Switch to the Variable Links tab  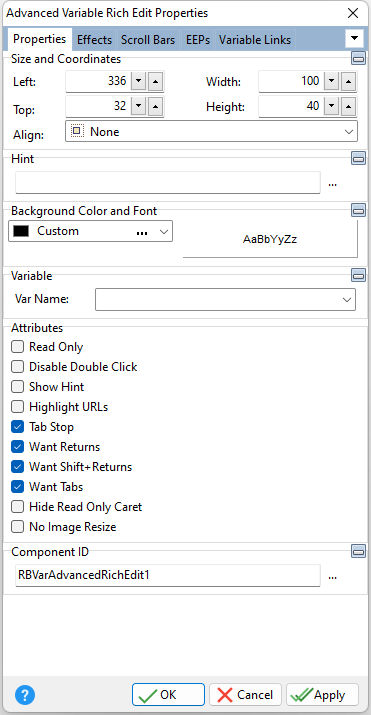pyautogui.click(x=255, y=40)
